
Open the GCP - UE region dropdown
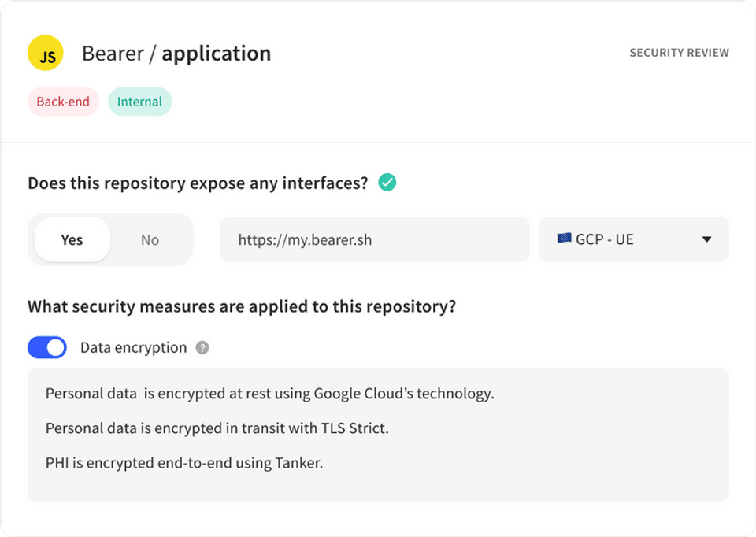634,239
